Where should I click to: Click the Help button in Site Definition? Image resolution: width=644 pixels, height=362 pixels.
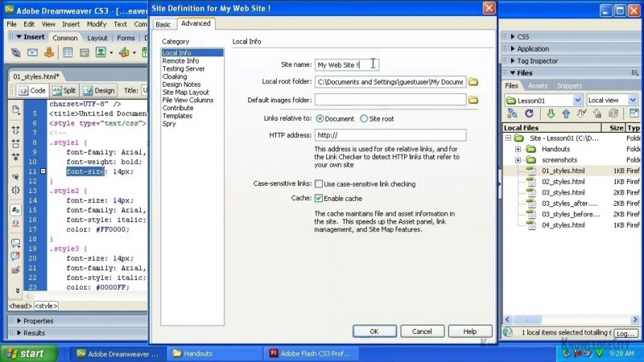(x=470, y=331)
